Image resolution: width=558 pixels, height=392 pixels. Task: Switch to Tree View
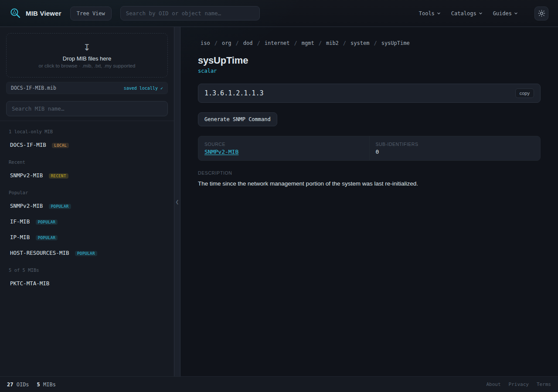click(91, 13)
